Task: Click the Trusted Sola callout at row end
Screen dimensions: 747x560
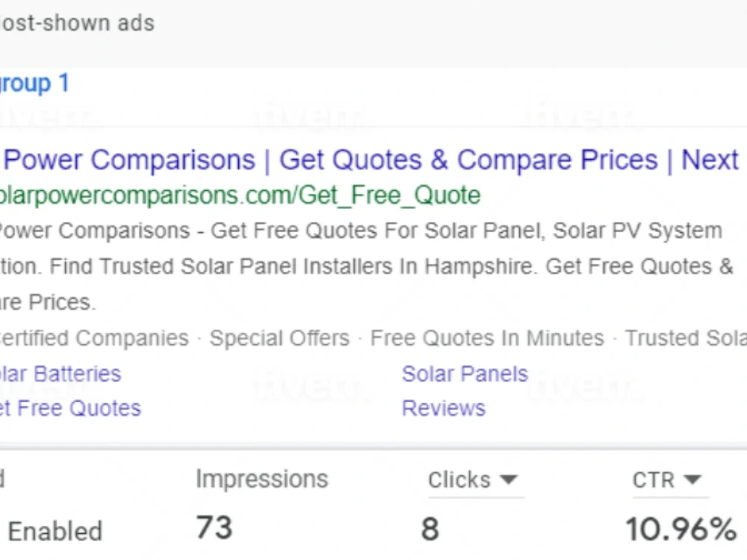Action: pos(686,338)
